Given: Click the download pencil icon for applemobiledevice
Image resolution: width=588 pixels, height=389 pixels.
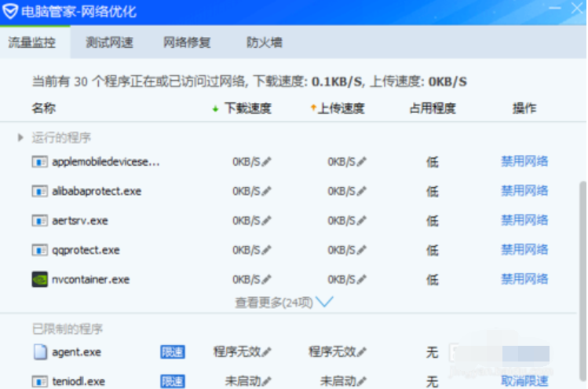Looking at the screenshot, I should click(x=267, y=162).
